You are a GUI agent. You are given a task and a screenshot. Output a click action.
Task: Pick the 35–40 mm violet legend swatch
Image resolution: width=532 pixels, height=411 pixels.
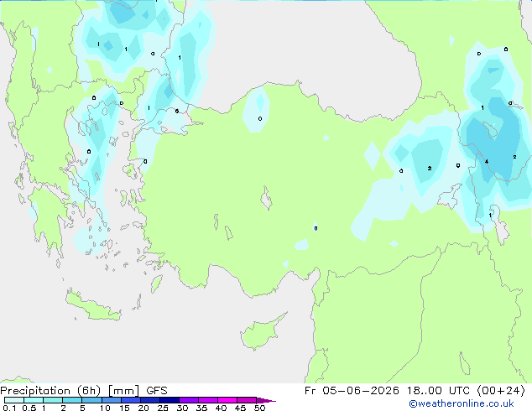point(207,400)
